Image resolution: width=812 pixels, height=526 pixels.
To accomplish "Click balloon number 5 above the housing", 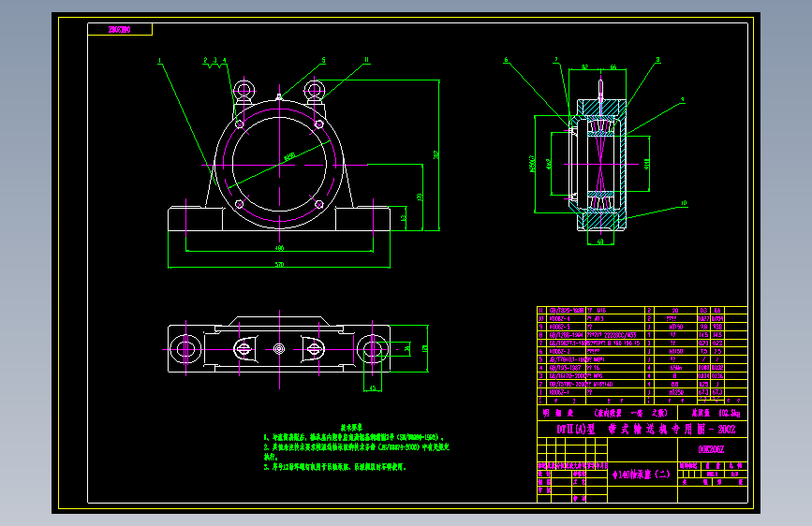I will tap(324, 60).
